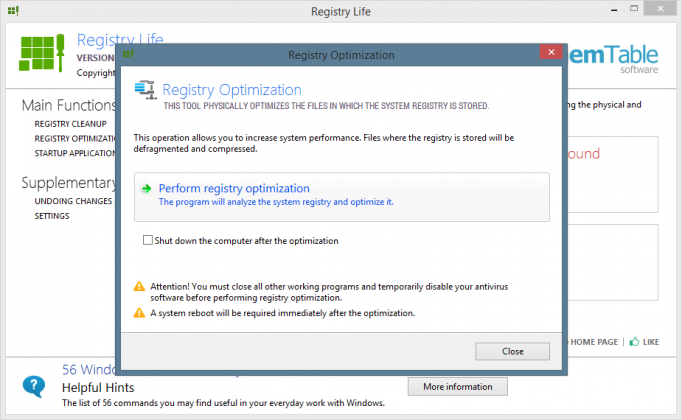682x420 pixels.
Task: Click the LIKE link text
Action: click(651, 342)
